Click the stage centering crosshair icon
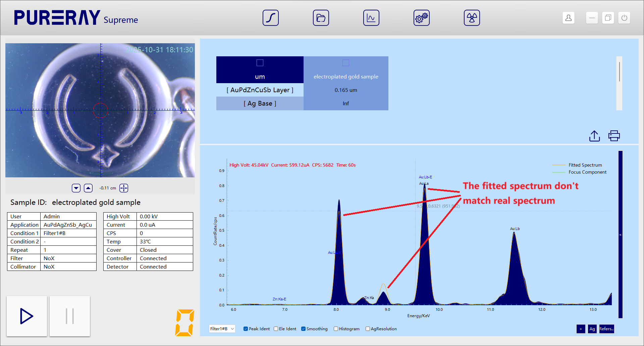This screenshot has width=644, height=346. click(x=124, y=188)
